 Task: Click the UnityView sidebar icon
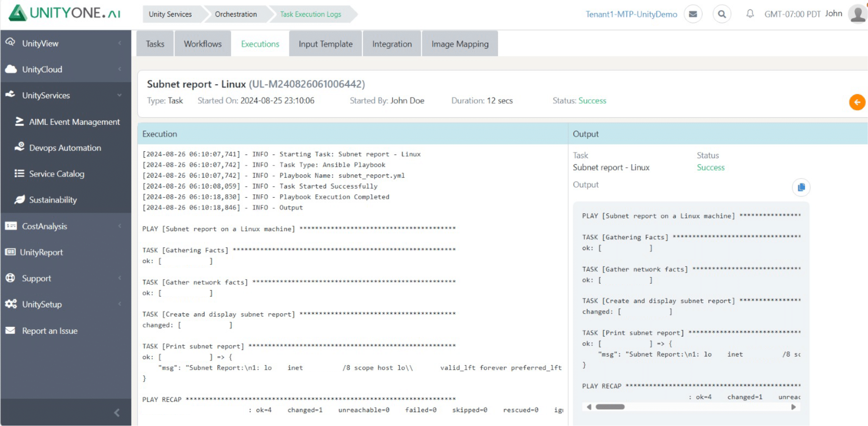10,42
